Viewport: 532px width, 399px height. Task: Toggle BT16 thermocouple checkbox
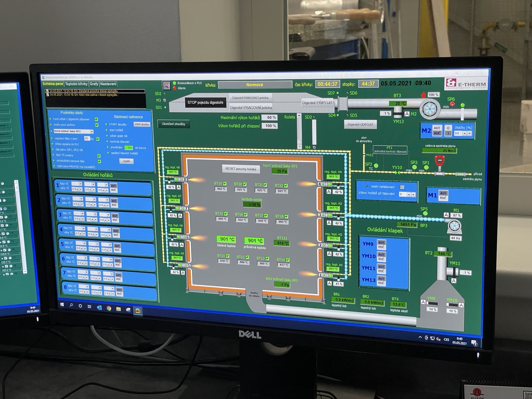pyautogui.click(x=245, y=214)
